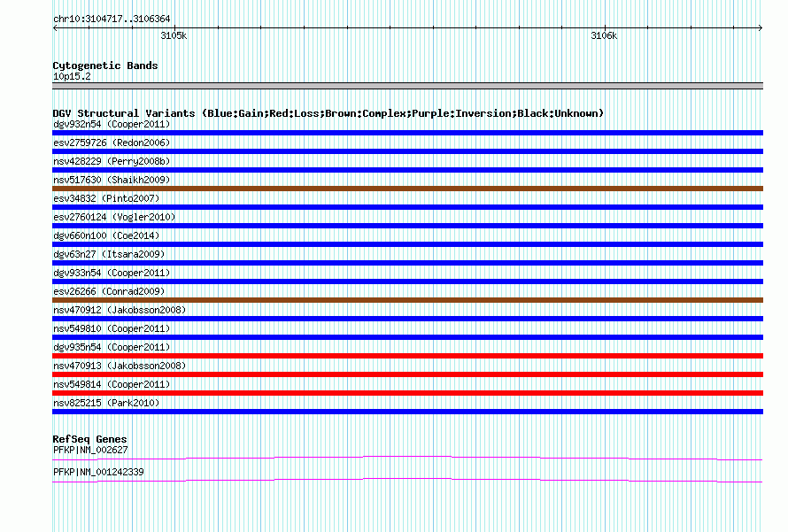
Task: Click the brown complex bar for esv26266
Action: click(407, 300)
